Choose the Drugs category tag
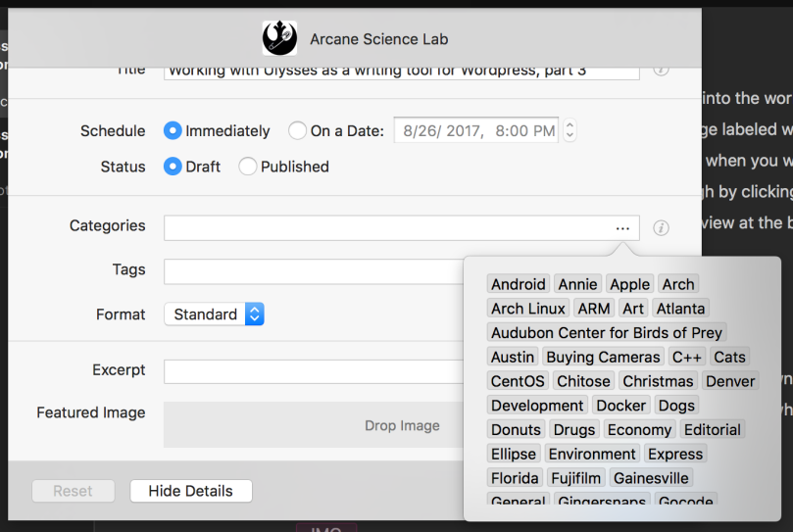793x532 pixels. (574, 430)
